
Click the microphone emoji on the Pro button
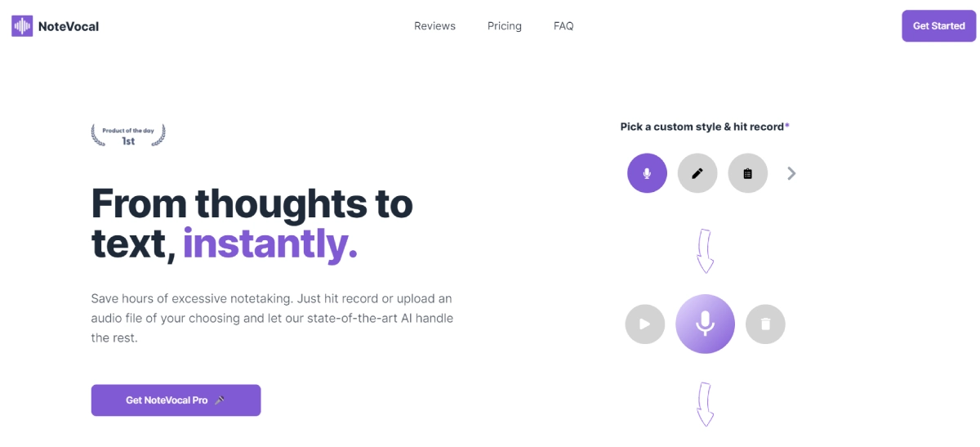(220, 400)
